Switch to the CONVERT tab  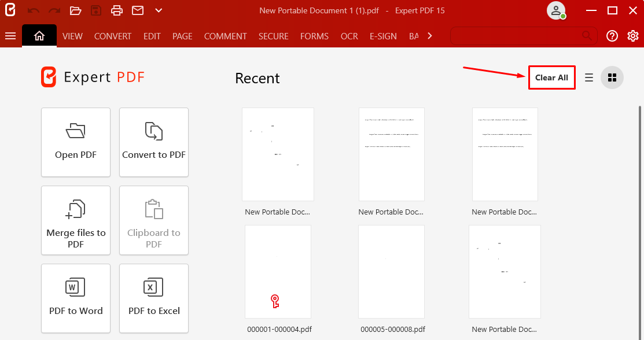112,36
